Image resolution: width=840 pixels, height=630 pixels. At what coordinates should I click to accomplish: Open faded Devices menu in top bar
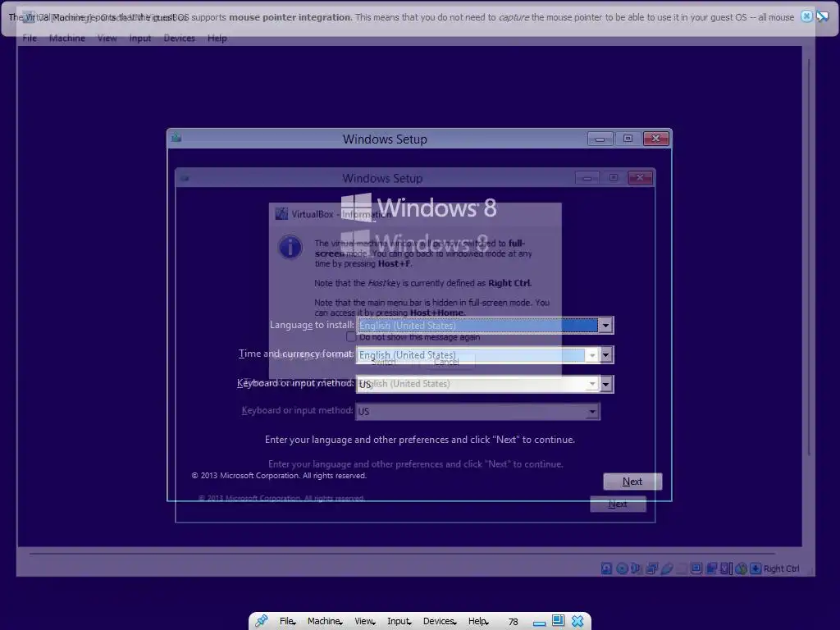pos(179,38)
